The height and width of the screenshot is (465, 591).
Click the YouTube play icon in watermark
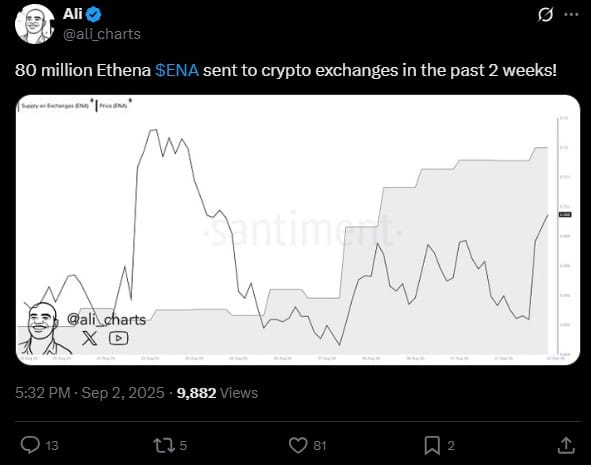pos(118,338)
